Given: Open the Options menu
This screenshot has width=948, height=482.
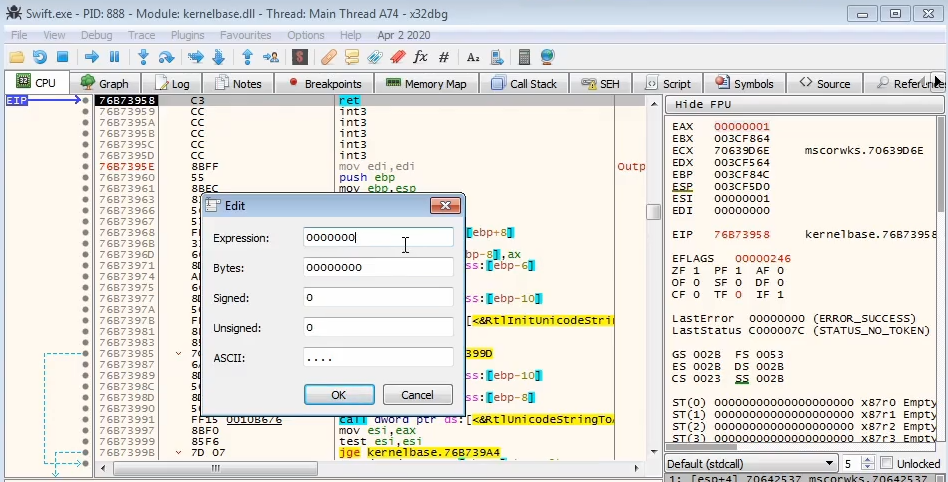Looking at the screenshot, I should click(x=306, y=35).
